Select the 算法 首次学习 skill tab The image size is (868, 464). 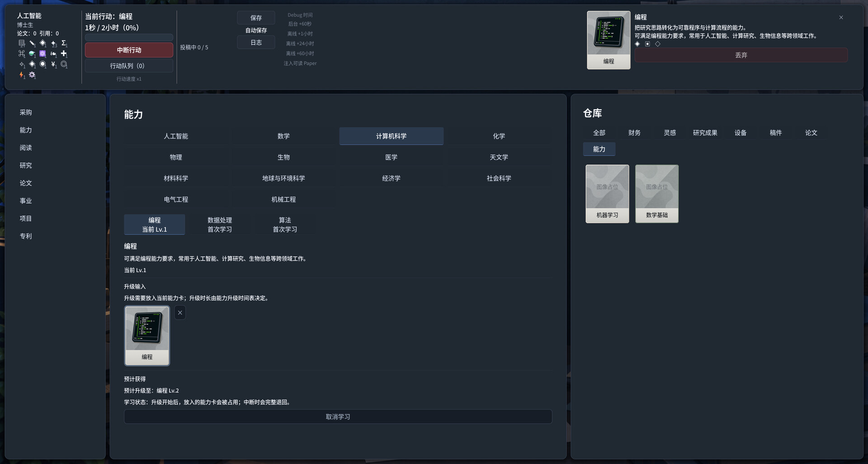285,225
